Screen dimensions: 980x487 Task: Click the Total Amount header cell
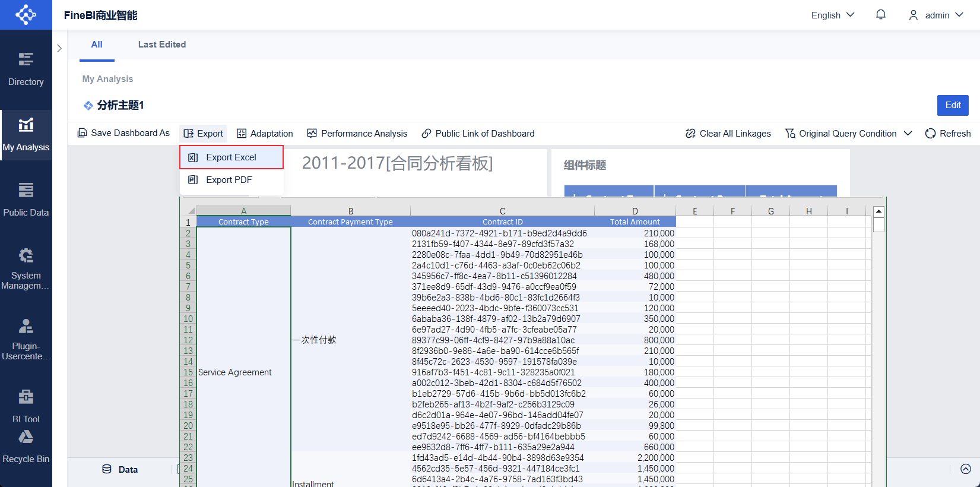coord(635,222)
